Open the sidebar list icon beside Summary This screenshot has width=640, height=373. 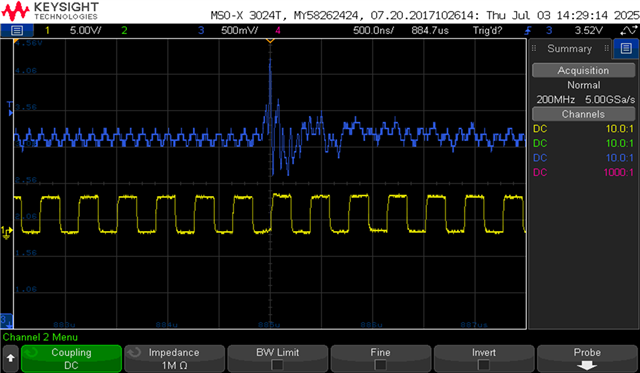pos(626,49)
